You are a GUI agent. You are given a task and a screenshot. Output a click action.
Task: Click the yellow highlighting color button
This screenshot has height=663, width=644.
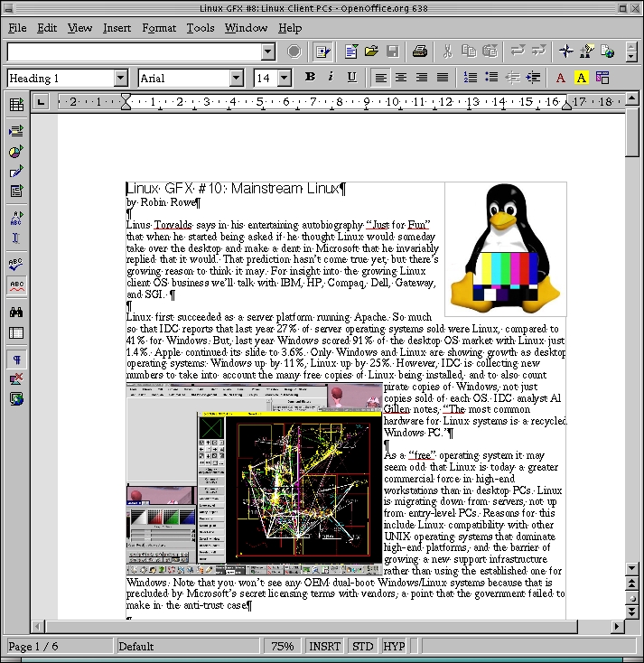coord(582,78)
